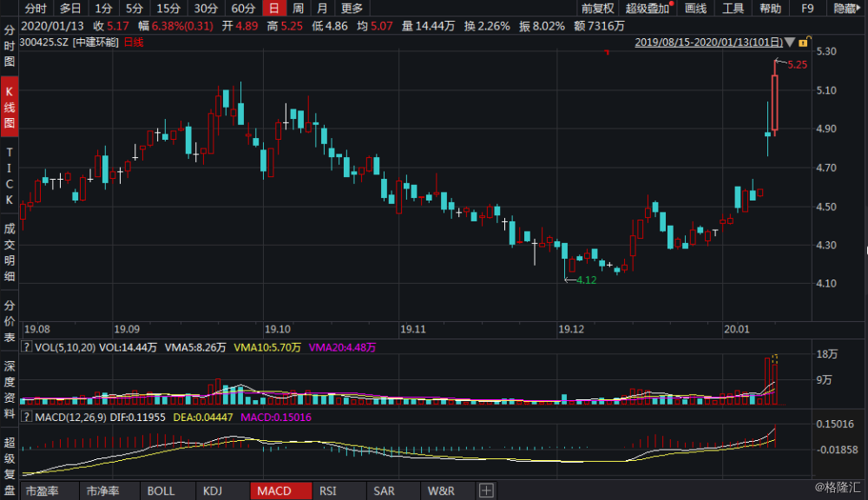Toggle the chart lock icon

pos(805,42)
